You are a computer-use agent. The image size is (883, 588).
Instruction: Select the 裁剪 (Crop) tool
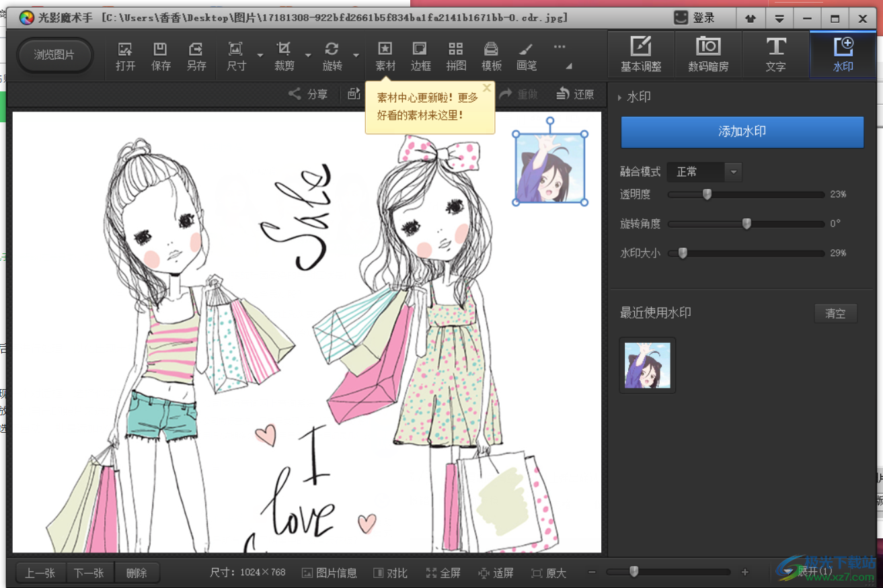[284, 56]
